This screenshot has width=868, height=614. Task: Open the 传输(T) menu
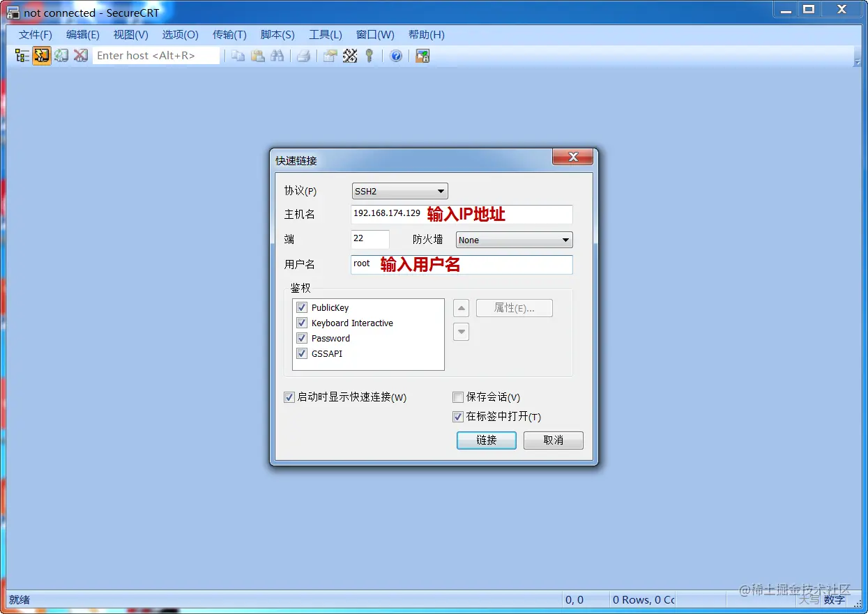pyautogui.click(x=229, y=35)
